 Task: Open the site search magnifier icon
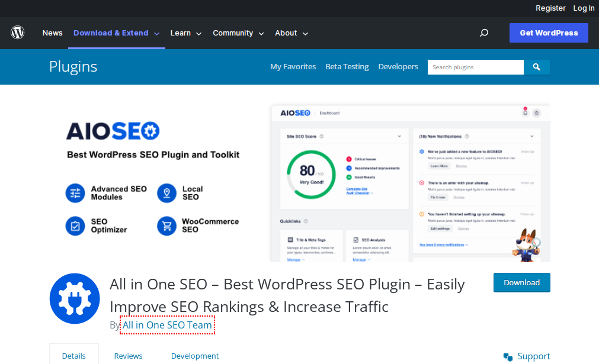pyautogui.click(x=484, y=33)
